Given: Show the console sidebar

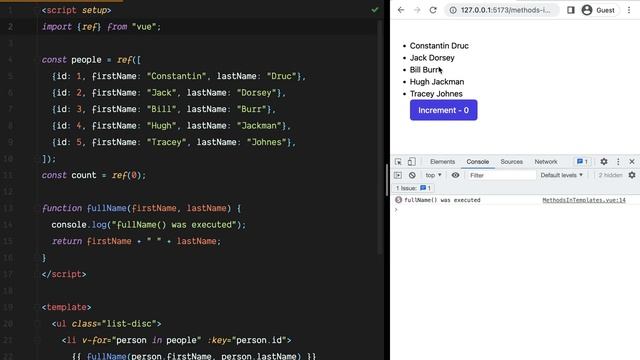Looking at the screenshot, I should pos(398,175).
